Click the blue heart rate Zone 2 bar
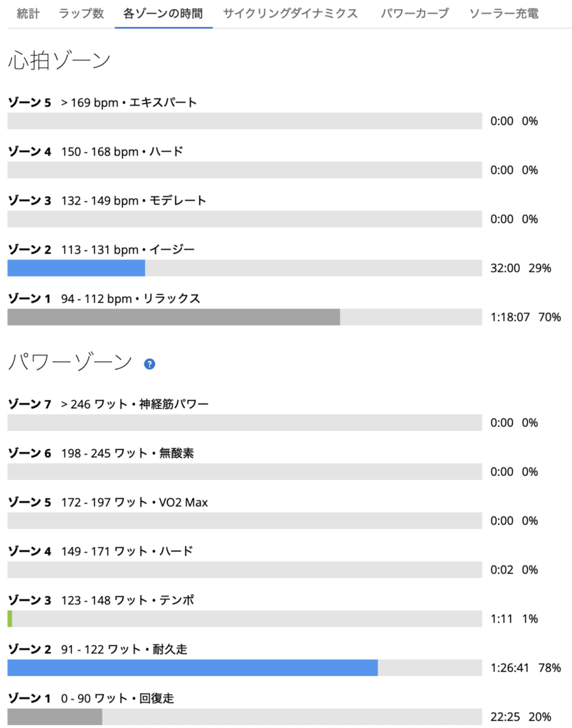 click(x=76, y=268)
